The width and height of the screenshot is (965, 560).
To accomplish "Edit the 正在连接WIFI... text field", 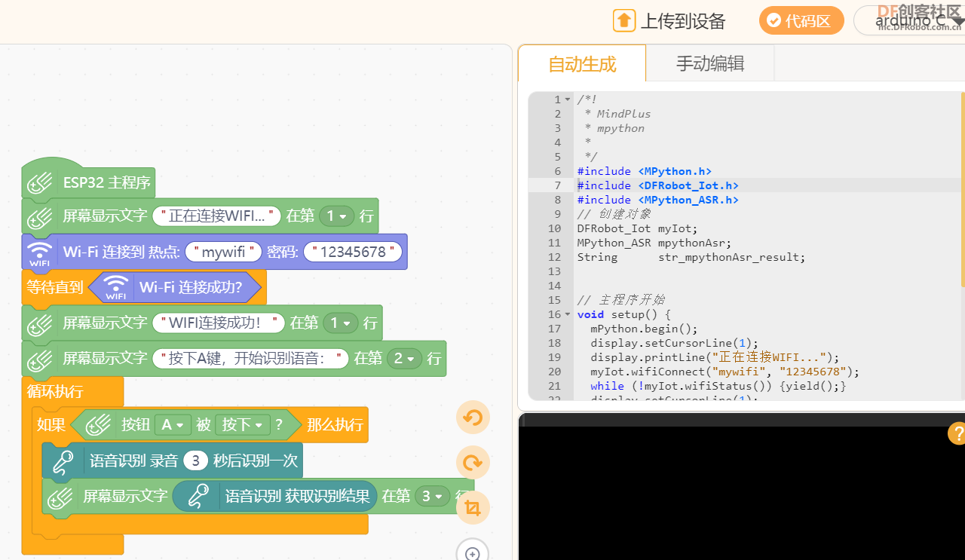I will pos(216,216).
